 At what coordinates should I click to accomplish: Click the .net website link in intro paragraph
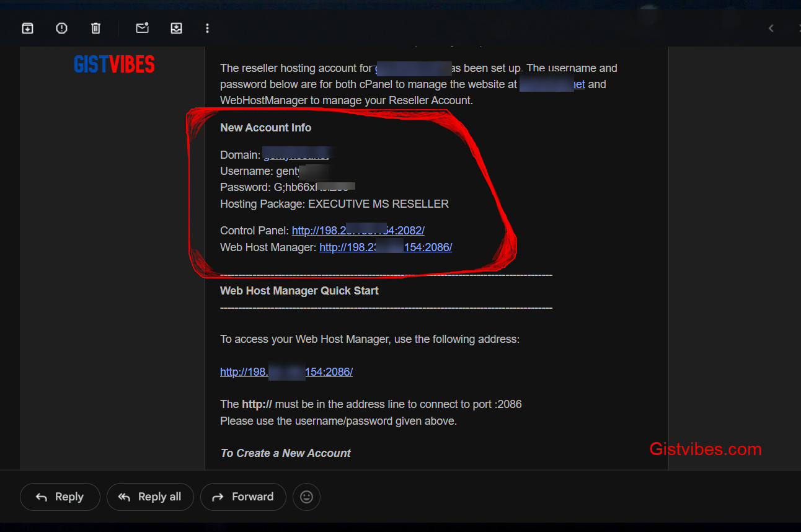(x=552, y=84)
